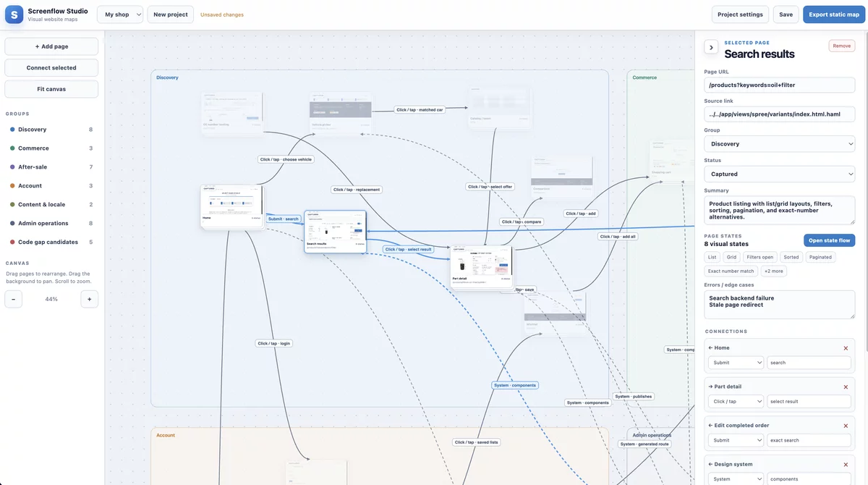Expand the Group dropdown showing Discovery
This screenshot has width=868, height=485.
(x=780, y=144)
